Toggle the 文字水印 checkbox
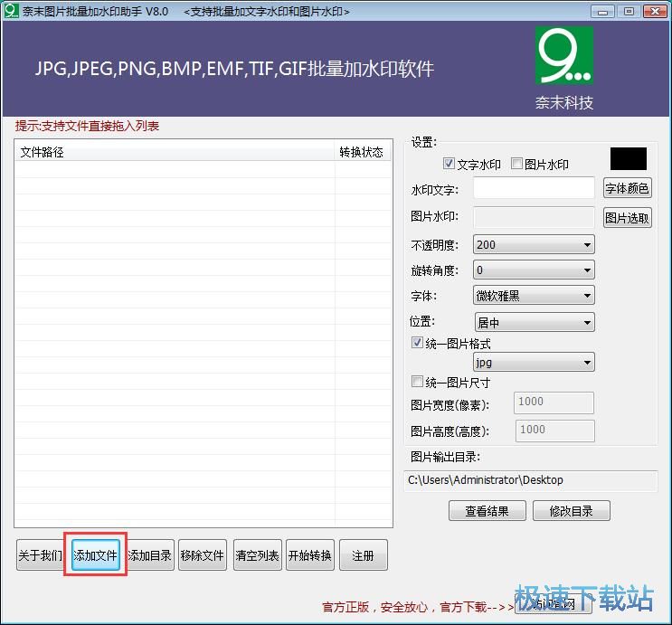672x625 pixels. (x=449, y=164)
